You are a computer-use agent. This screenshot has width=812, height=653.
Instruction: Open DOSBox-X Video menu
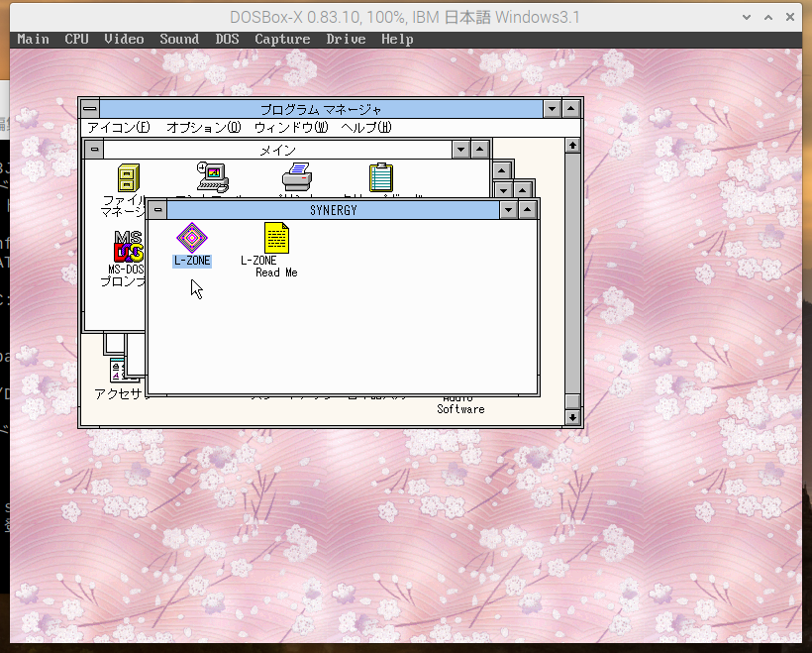point(124,40)
